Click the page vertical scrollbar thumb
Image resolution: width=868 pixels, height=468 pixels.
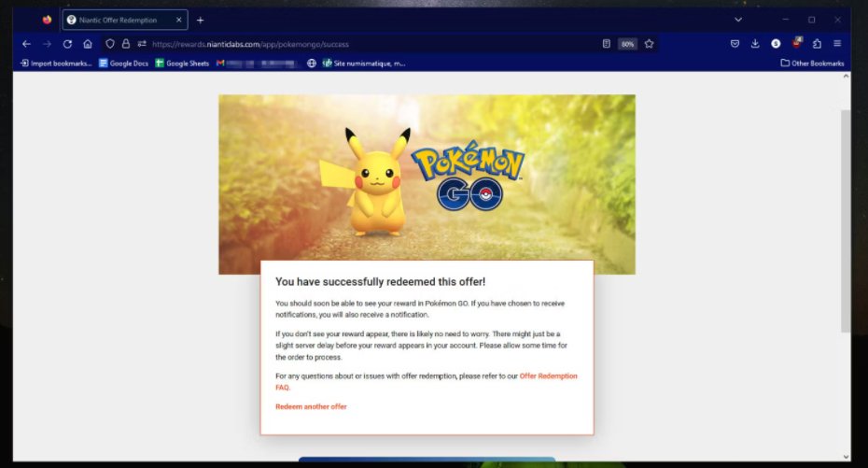click(x=846, y=220)
